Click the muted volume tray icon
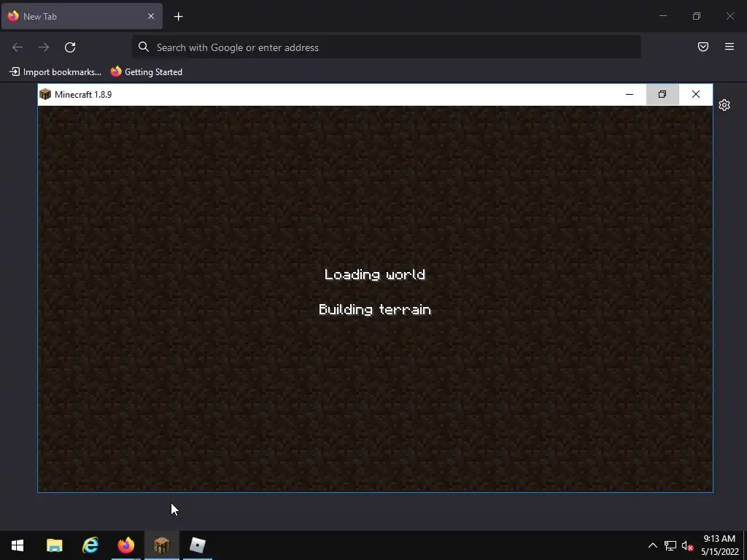This screenshot has height=560, width=747. click(687, 545)
